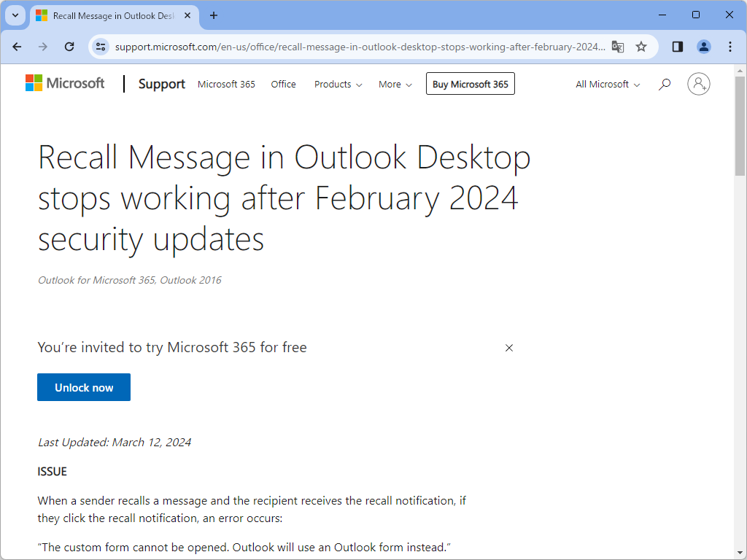Open the translate page icon
This screenshot has width=747, height=560.
[618, 47]
